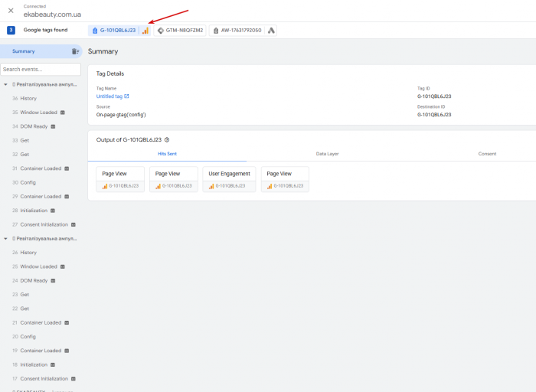Click the icon beside event 21 Container Loaded
The width and height of the screenshot is (536, 392).
pyautogui.click(x=67, y=322)
